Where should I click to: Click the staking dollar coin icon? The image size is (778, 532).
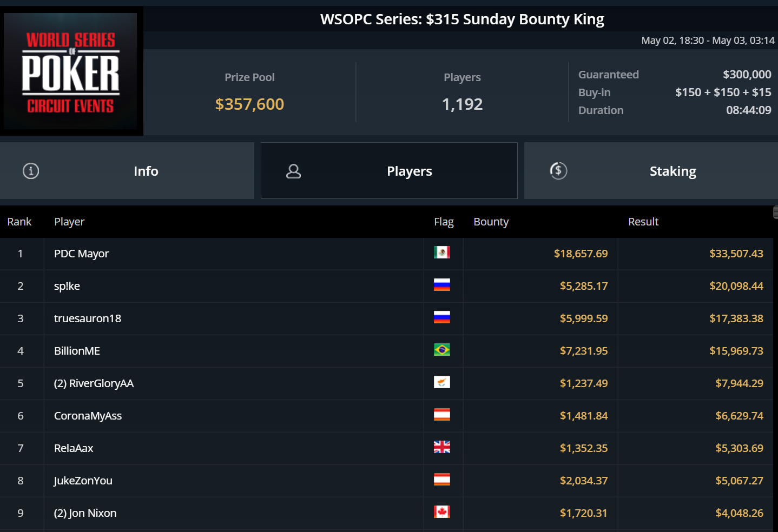tap(558, 171)
